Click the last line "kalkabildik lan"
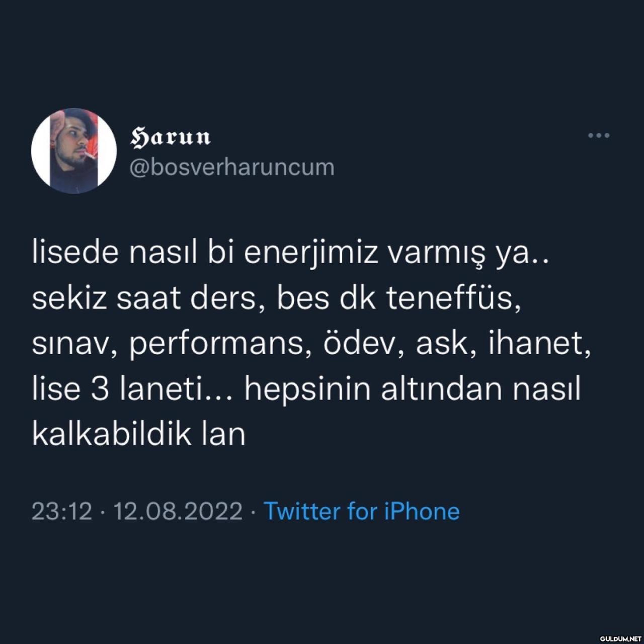The image size is (644, 644). [139, 434]
